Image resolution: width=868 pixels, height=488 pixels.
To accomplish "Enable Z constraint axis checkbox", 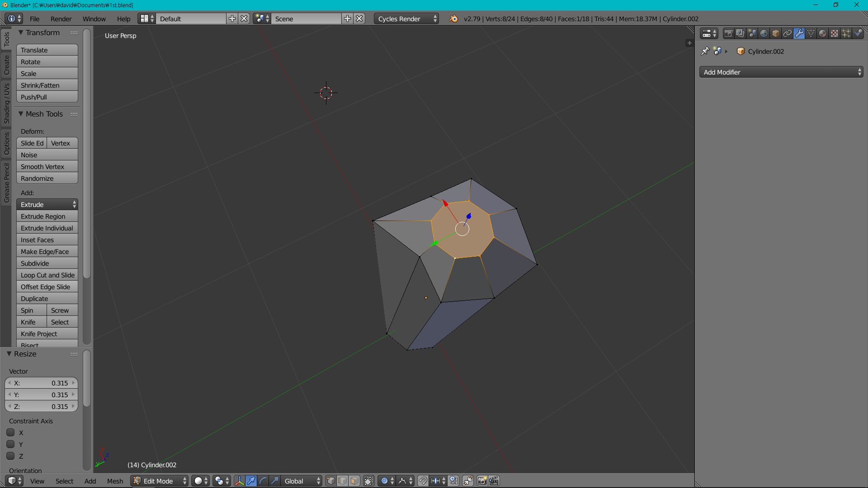I will tap(10, 456).
